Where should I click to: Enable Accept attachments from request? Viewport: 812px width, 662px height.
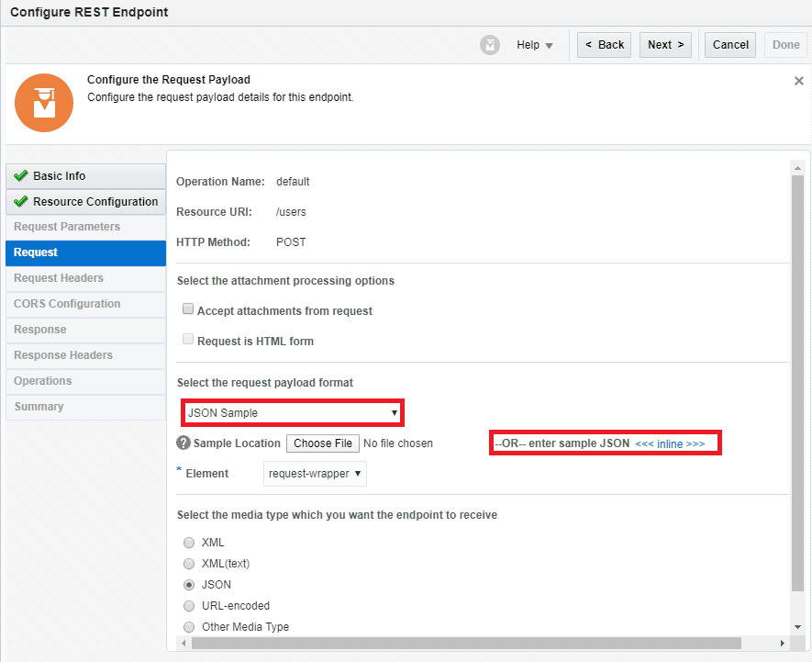pos(187,310)
